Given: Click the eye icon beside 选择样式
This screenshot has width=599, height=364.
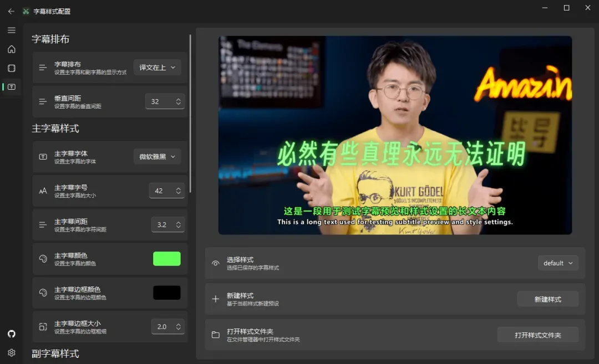Looking at the screenshot, I should click(x=216, y=263).
